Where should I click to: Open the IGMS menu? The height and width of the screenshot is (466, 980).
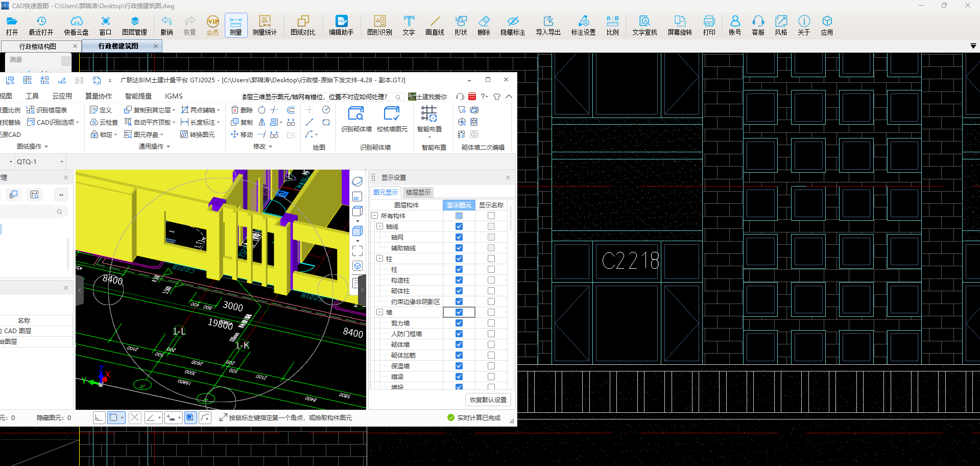click(x=174, y=96)
